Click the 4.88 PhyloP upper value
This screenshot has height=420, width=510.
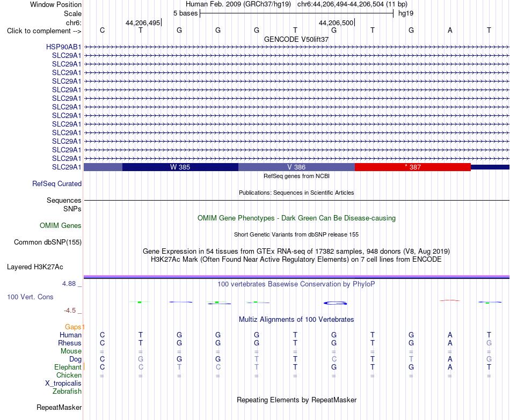point(69,284)
